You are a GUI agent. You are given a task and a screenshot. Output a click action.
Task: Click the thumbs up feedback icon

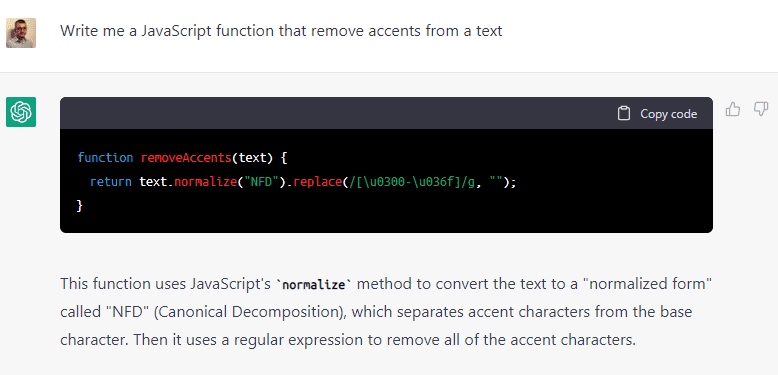click(733, 109)
